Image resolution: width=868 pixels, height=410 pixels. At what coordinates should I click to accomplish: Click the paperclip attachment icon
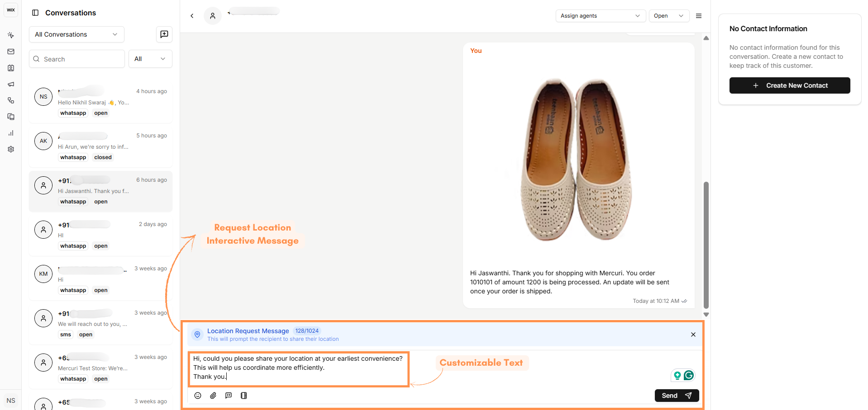(213, 396)
